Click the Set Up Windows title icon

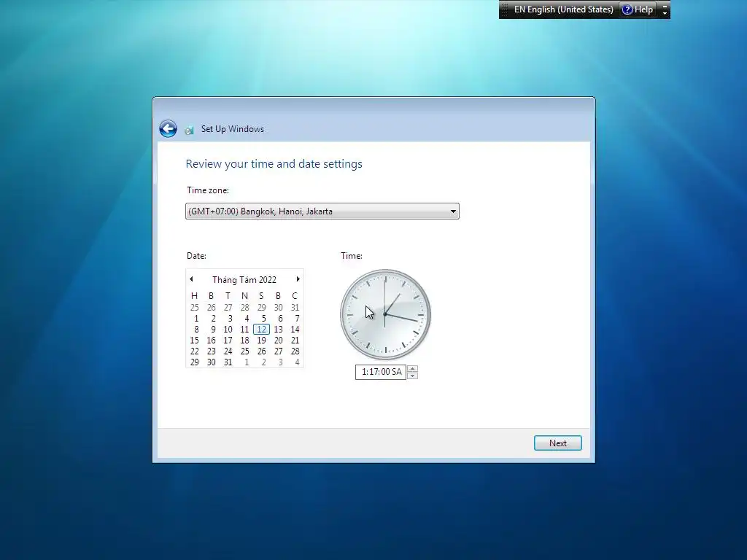click(x=189, y=130)
